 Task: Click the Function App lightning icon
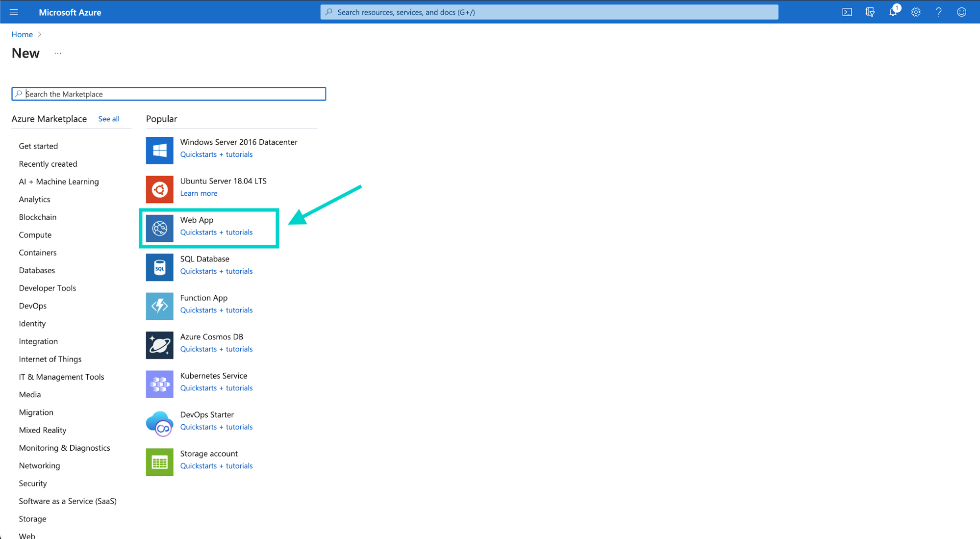tap(159, 306)
